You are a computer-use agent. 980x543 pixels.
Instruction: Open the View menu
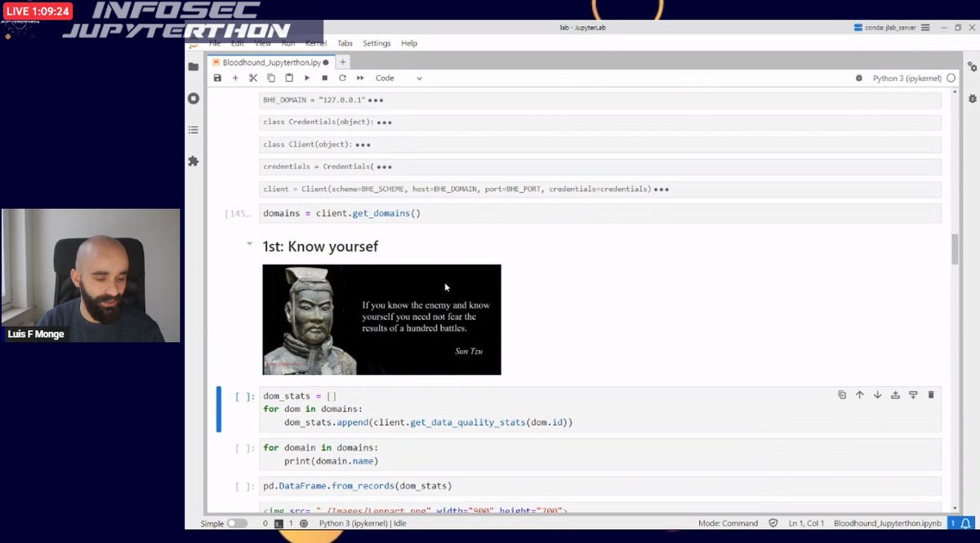click(263, 43)
